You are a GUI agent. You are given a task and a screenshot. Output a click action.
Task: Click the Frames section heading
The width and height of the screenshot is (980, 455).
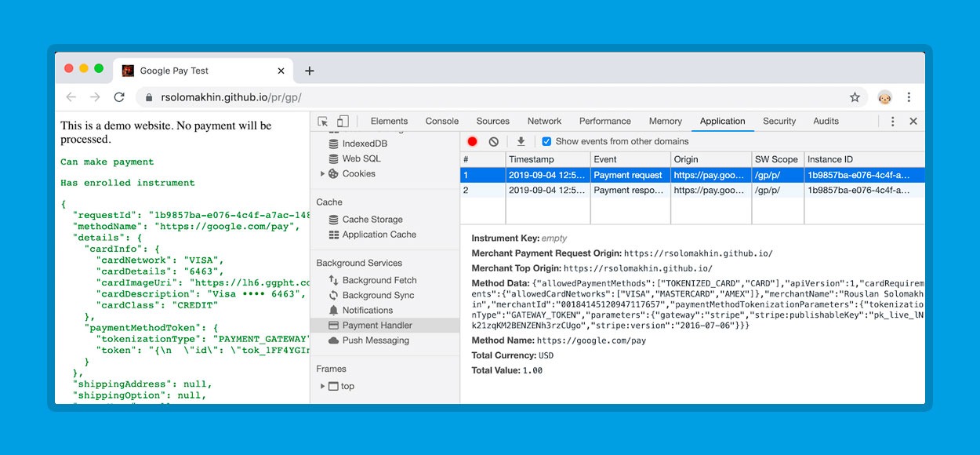[x=331, y=369]
